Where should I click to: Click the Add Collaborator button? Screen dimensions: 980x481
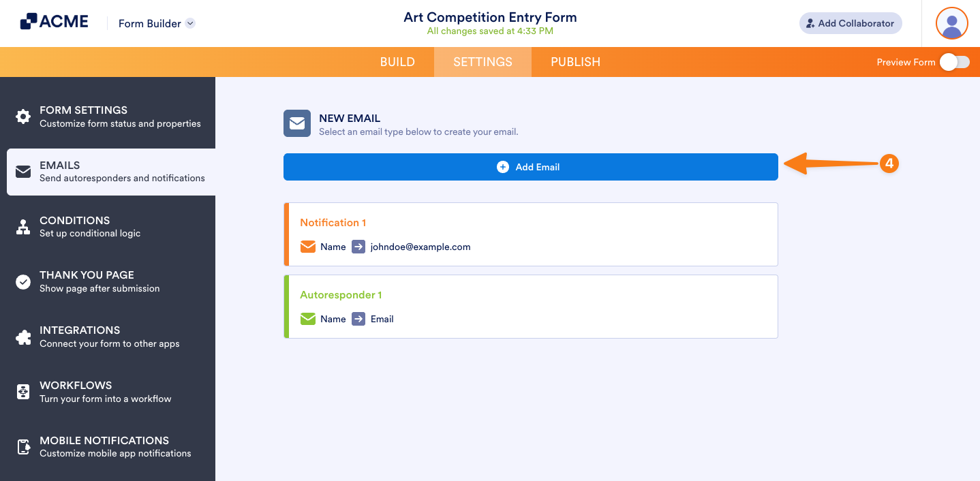pos(850,23)
